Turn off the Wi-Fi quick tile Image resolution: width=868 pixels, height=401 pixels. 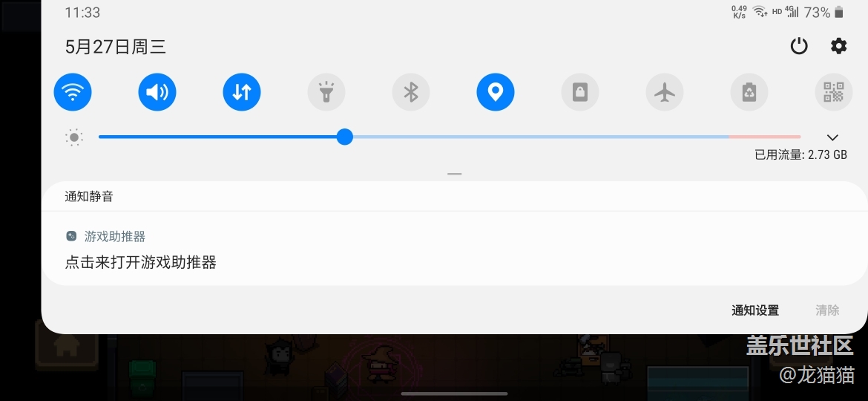click(x=73, y=92)
